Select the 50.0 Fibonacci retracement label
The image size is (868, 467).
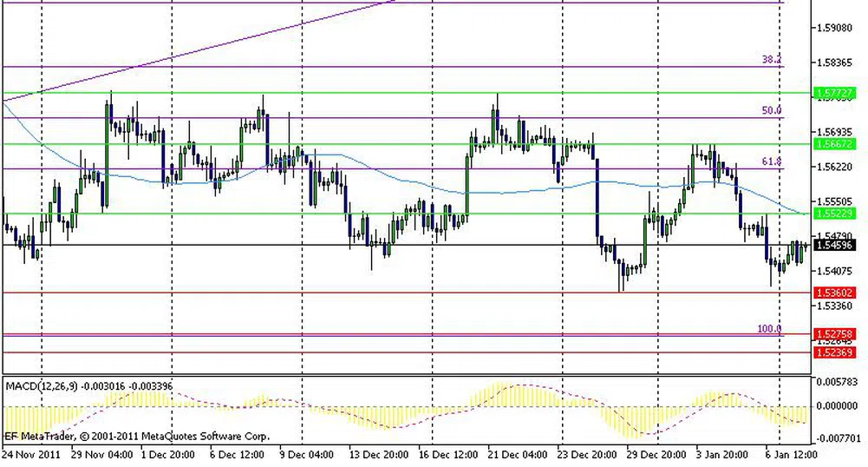pos(771,111)
